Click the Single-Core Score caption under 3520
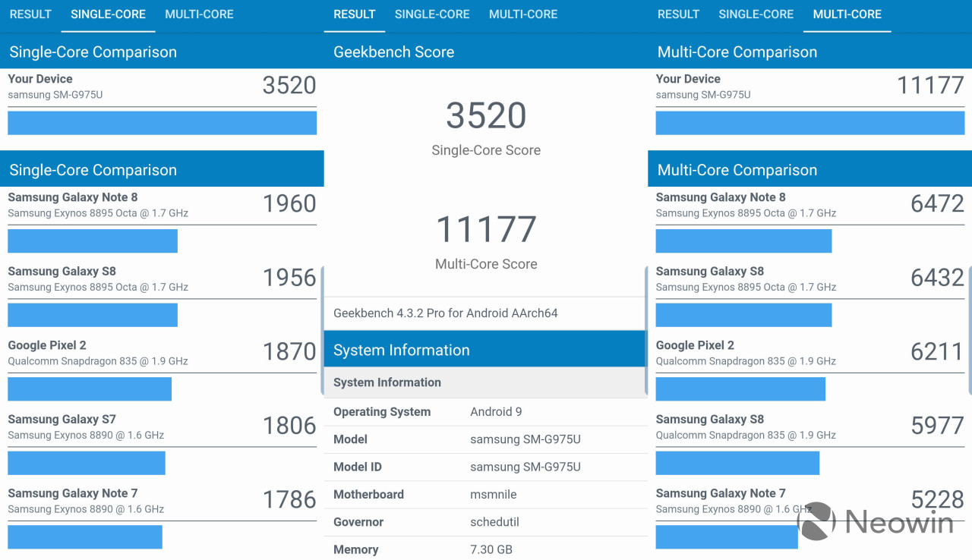 486,150
